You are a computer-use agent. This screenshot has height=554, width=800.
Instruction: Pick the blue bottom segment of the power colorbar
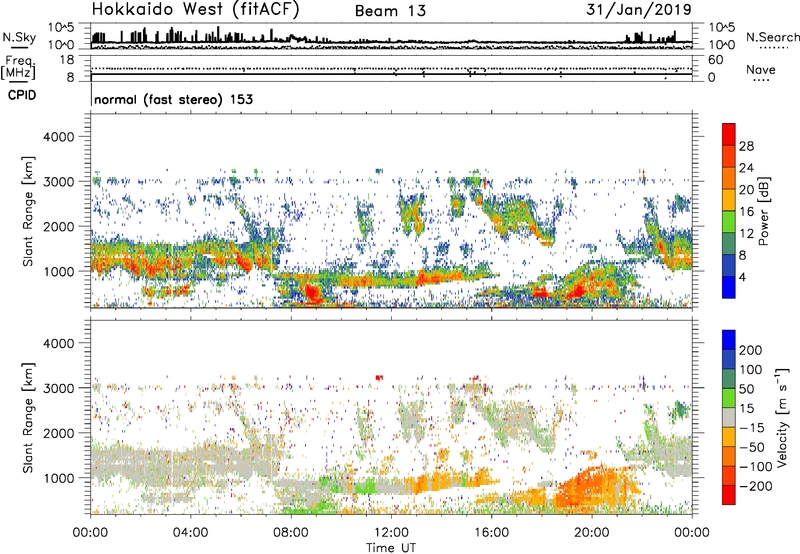(x=729, y=287)
